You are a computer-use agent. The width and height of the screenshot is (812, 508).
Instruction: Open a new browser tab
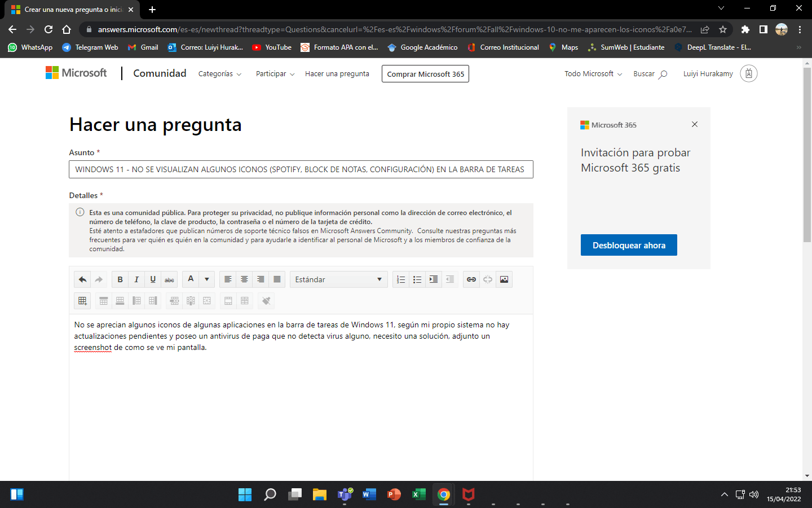[x=152, y=10]
